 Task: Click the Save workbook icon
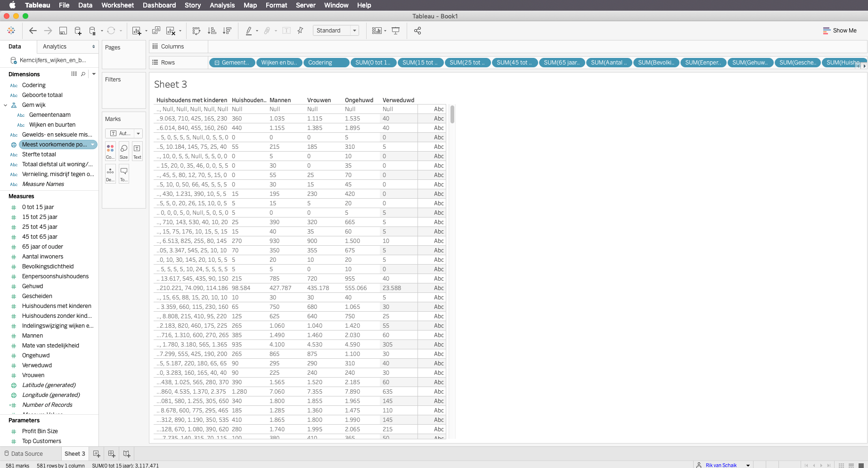coord(63,31)
